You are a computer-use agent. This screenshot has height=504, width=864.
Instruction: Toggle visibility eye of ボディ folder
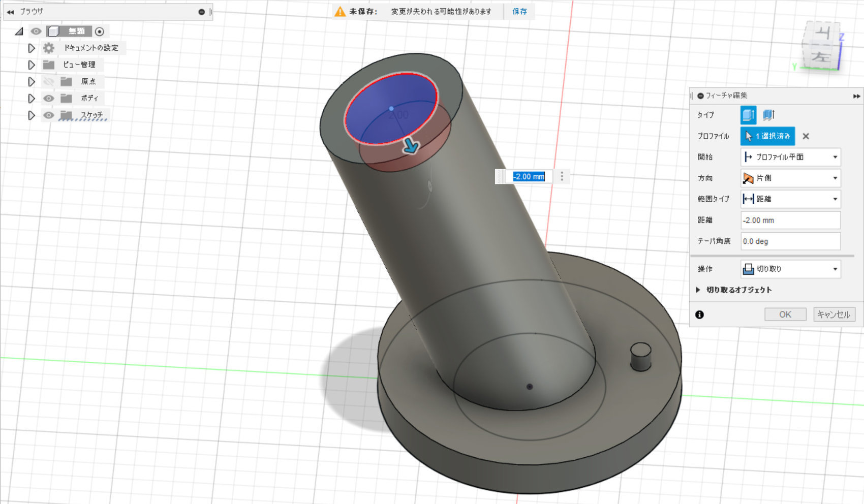[48, 99]
